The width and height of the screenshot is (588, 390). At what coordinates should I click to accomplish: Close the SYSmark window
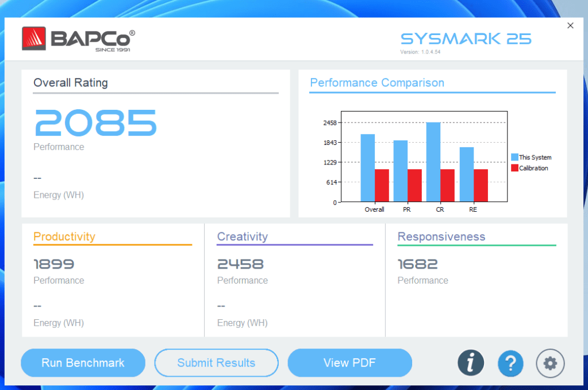pyautogui.click(x=570, y=25)
